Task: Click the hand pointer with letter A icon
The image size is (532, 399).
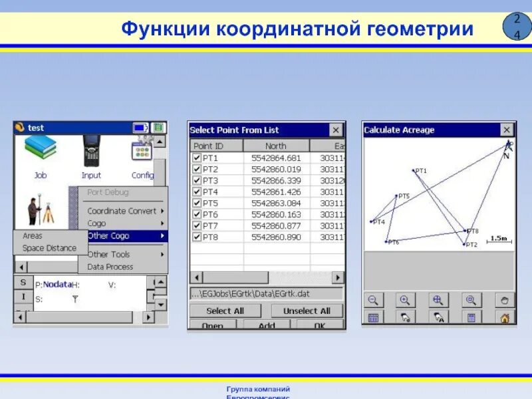Action: click(x=438, y=318)
